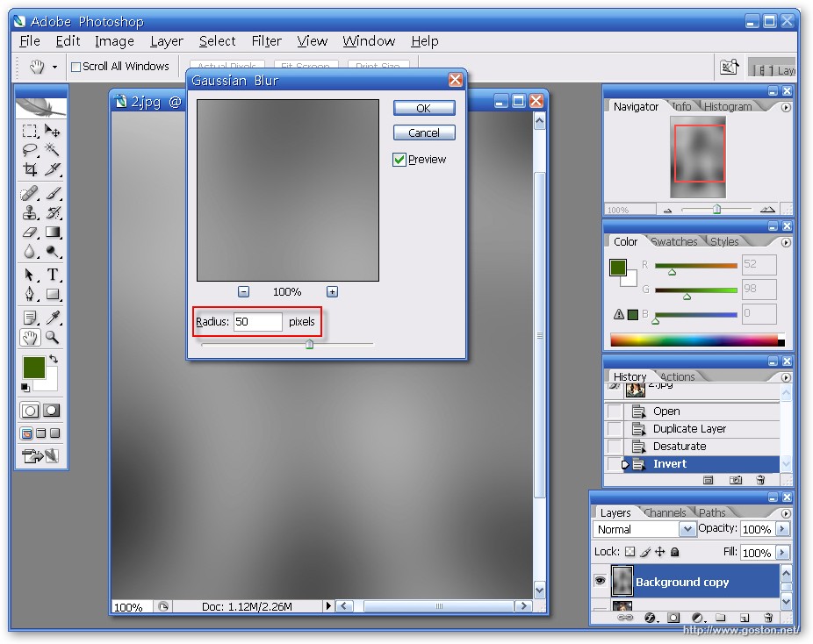Select the Rectangular Marquee tool

[30, 130]
